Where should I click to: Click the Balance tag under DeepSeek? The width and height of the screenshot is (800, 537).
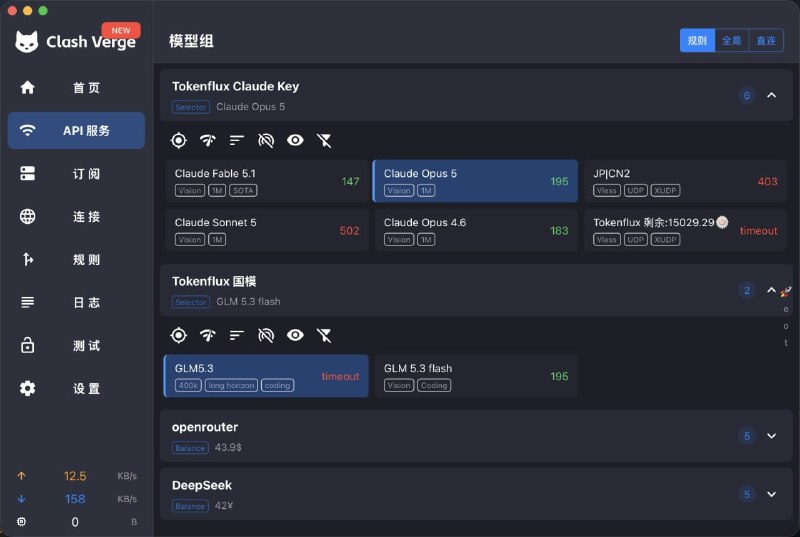coord(190,506)
